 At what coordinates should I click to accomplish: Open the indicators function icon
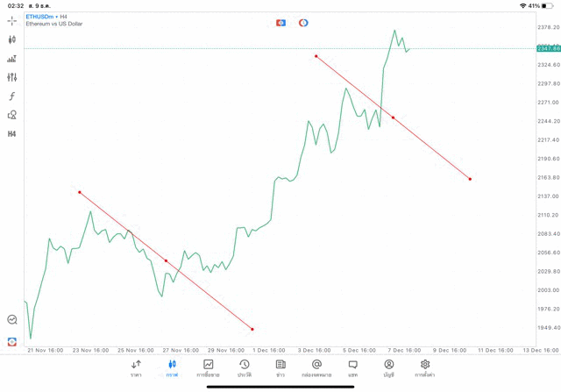[x=12, y=96]
